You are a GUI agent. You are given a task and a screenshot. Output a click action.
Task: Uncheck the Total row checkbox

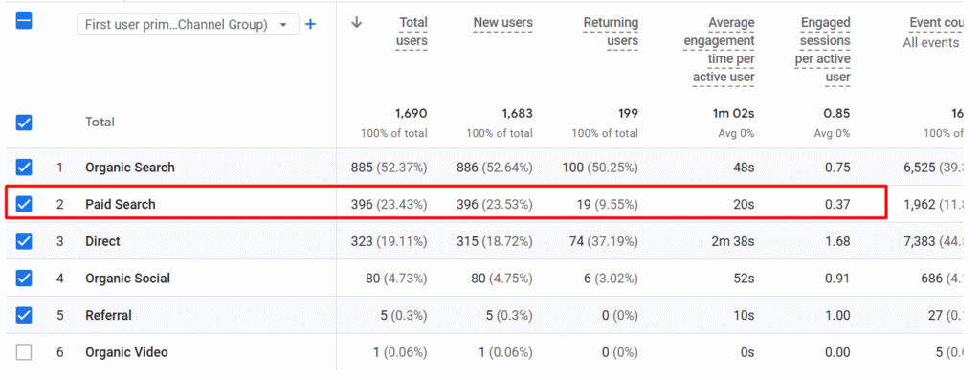click(x=24, y=123)
